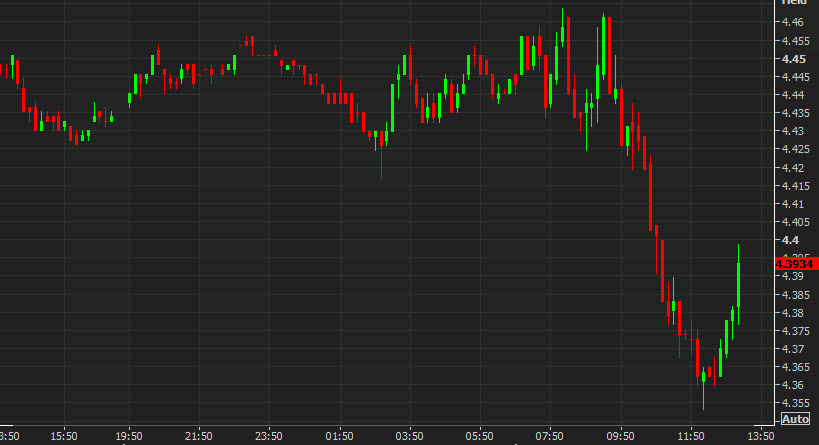Click the Auto scale button
Image resolution: width=819 pixels, height=445 pixels.
click(x=795, y=419)
